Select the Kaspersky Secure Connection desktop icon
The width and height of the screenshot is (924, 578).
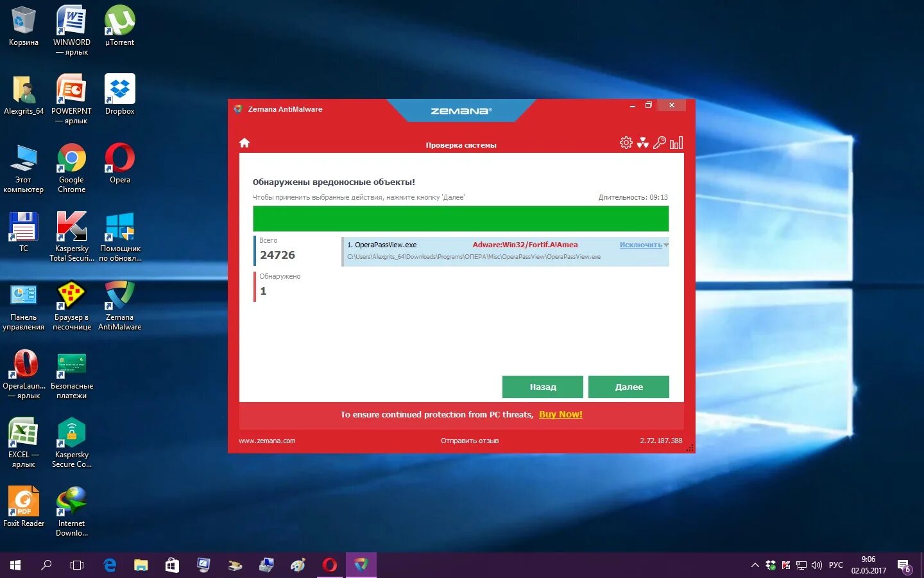(72, 443)
